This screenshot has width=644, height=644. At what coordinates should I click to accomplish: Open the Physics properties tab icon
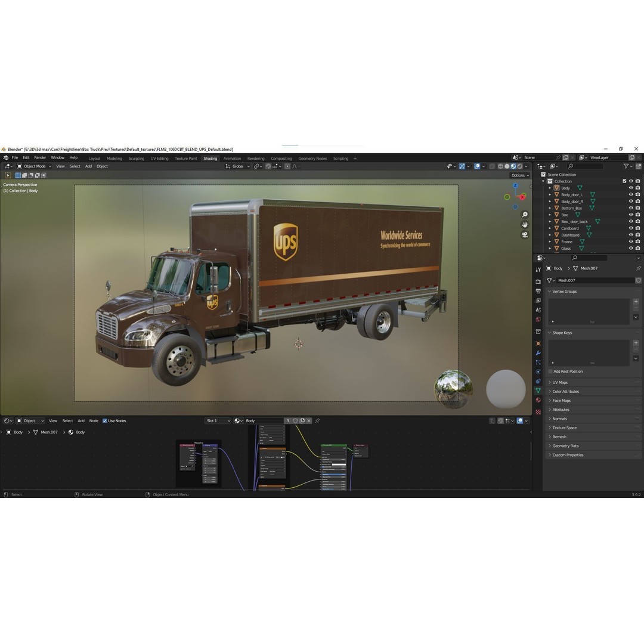pos(538,371)
